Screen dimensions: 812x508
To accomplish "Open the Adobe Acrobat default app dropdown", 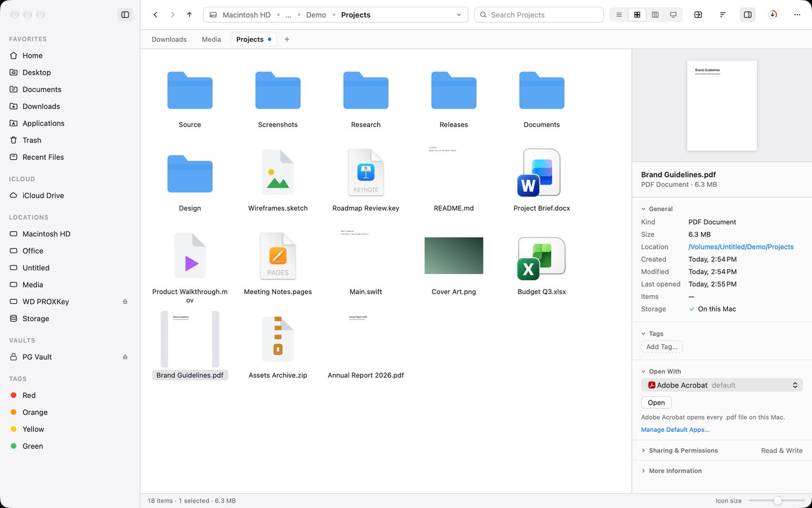I will (x=722, y=385).
